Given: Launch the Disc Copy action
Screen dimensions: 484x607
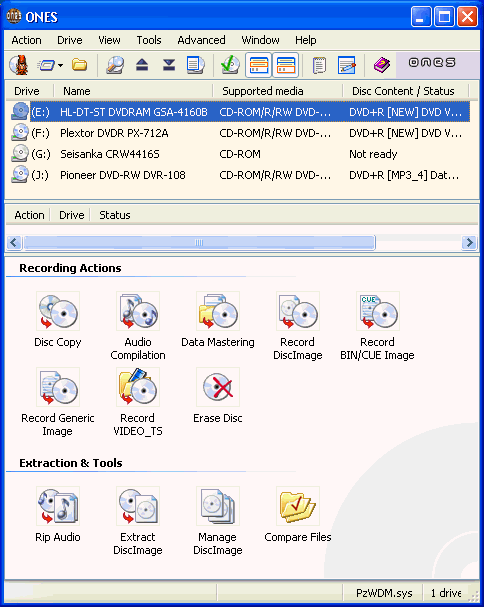Looking at the screenshot, I should tap(58, 320).
